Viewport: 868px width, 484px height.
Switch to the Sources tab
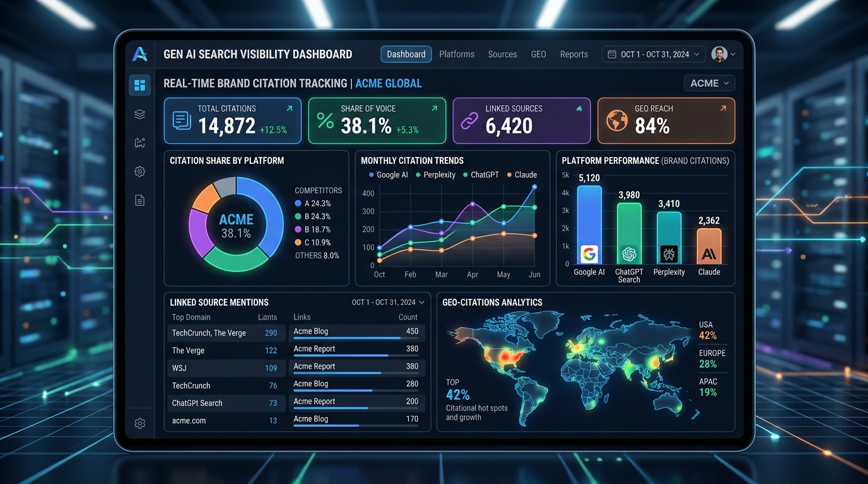click(x=502, y=54)
